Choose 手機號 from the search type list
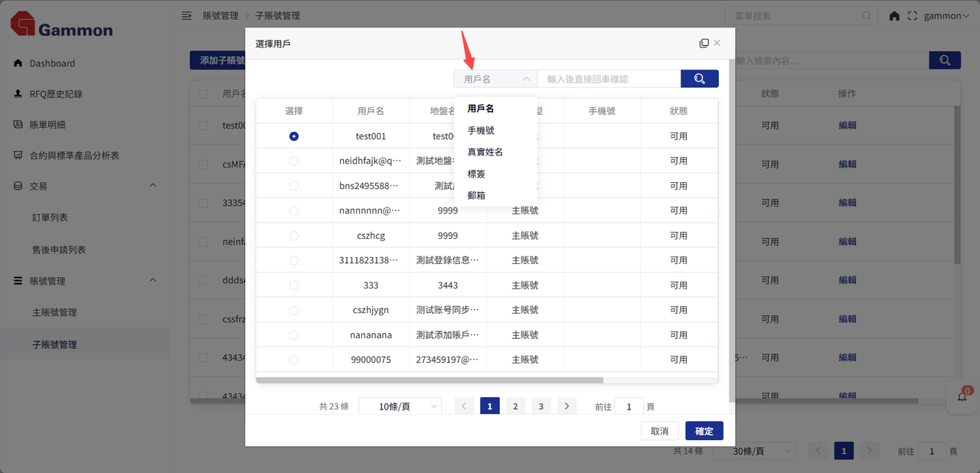 coord(481,131)
